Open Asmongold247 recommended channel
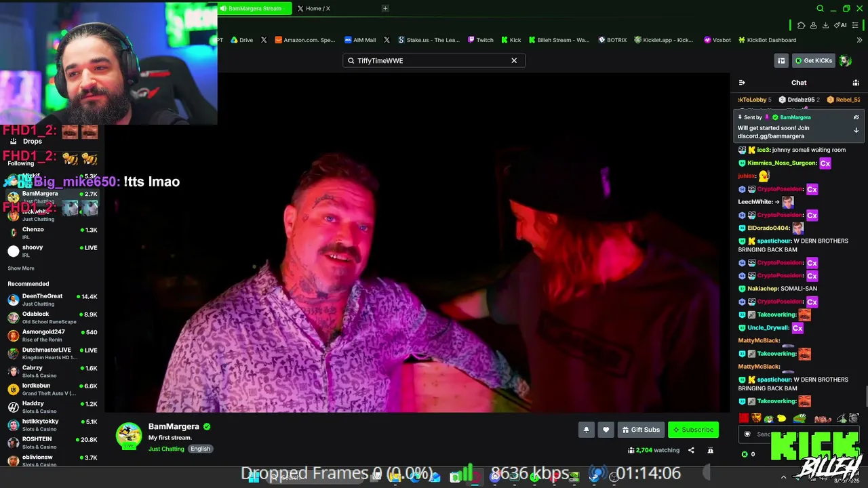The image size is (868, 488). pyautogui.click(x=52, y=335)
